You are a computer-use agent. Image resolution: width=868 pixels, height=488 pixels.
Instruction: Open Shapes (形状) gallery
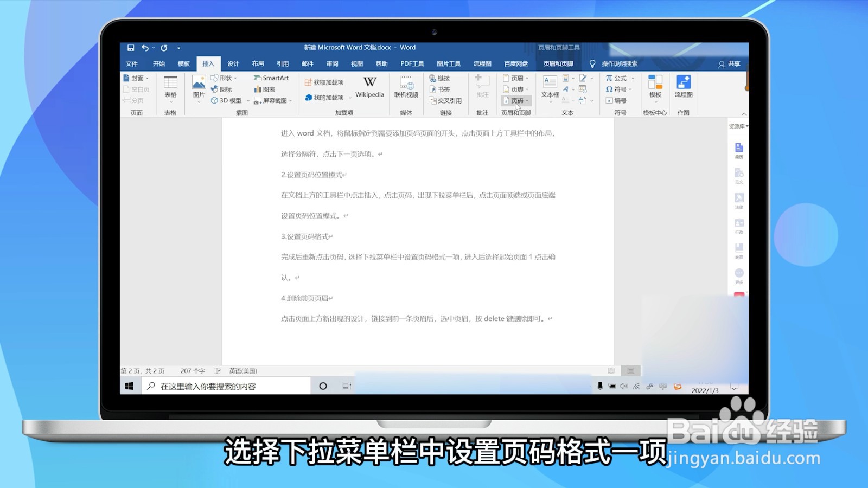(225, 78)
